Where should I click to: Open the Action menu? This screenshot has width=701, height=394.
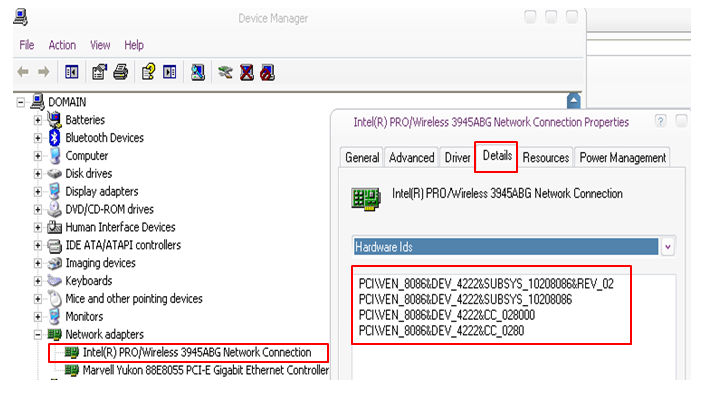click(62, 45)
